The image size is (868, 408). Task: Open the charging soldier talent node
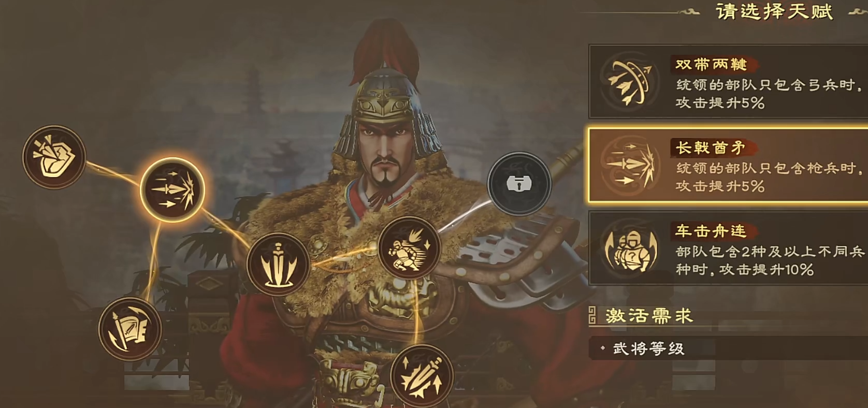coord(409,248)
